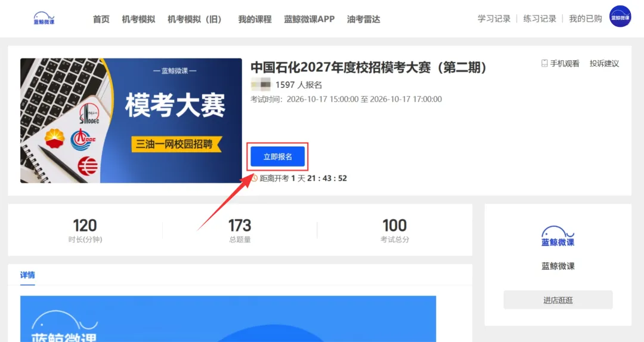The width and height of the screenshot is (644, 342).
Task: Click the 模考大赛 course banner image
Action: tap(131, 121)
